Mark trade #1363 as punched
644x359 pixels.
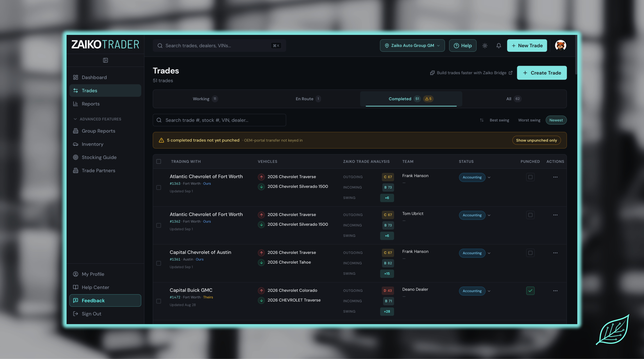[530, 177]
